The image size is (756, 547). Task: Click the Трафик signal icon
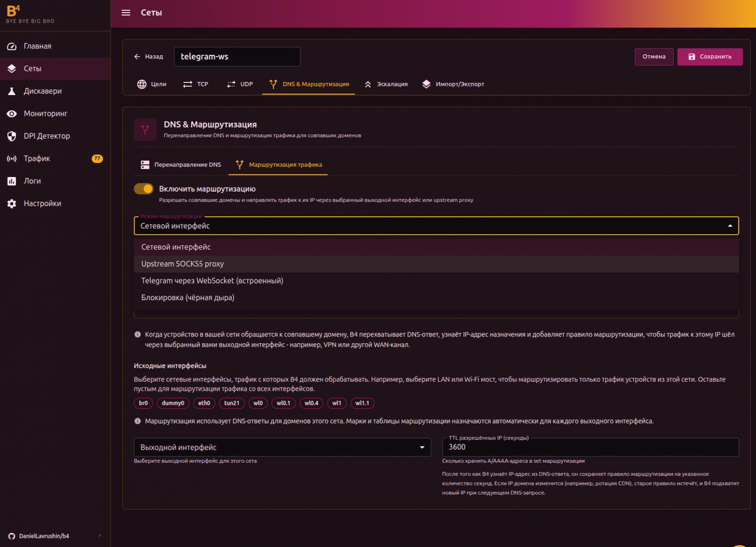point(12,159)
